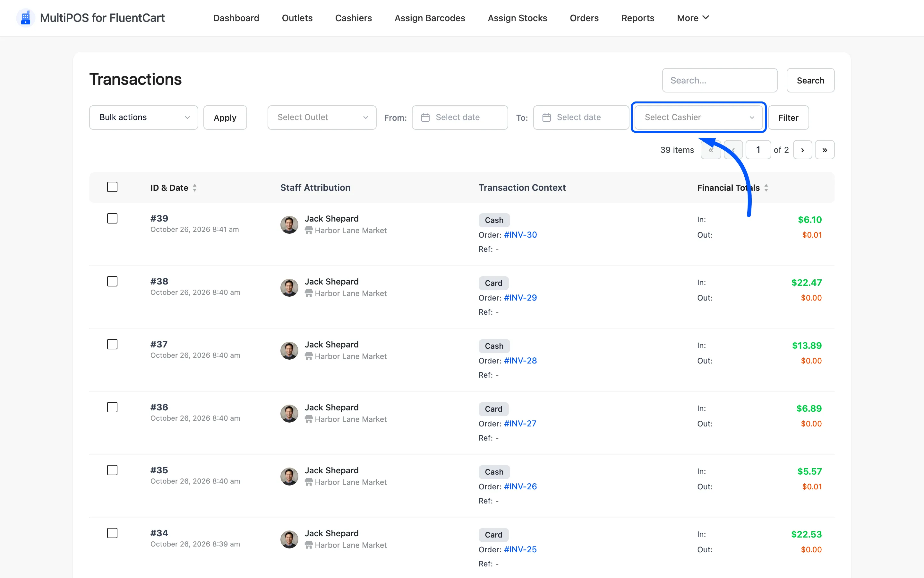Open order link #INV-27
The width and height of the screenshot is (924, 578).
pyautogui.click(x=520, y=424)
